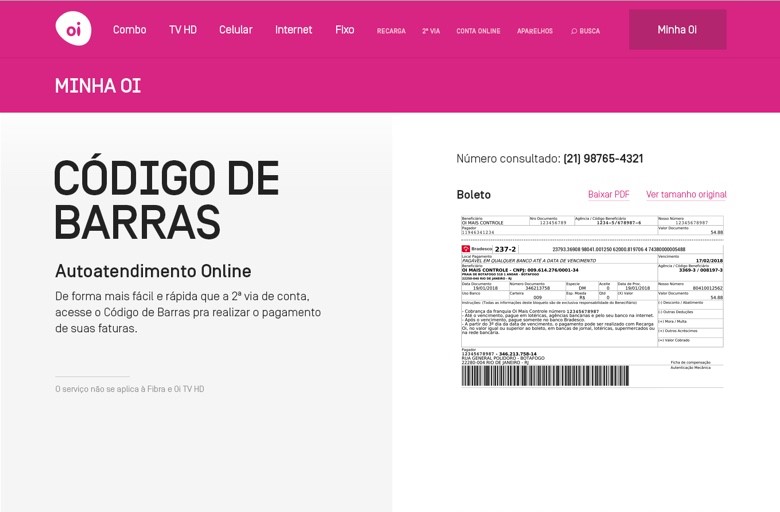Open Ver tamanho original link
This screenshot has height=512, width=780.
pos(686,195)
